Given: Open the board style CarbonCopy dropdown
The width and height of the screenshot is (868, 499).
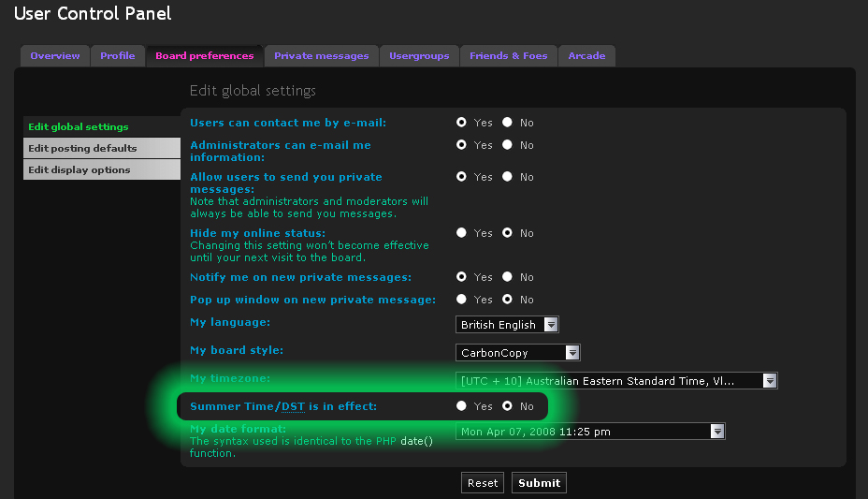Looking at the screenshot, I should click(x=571, y=353).
